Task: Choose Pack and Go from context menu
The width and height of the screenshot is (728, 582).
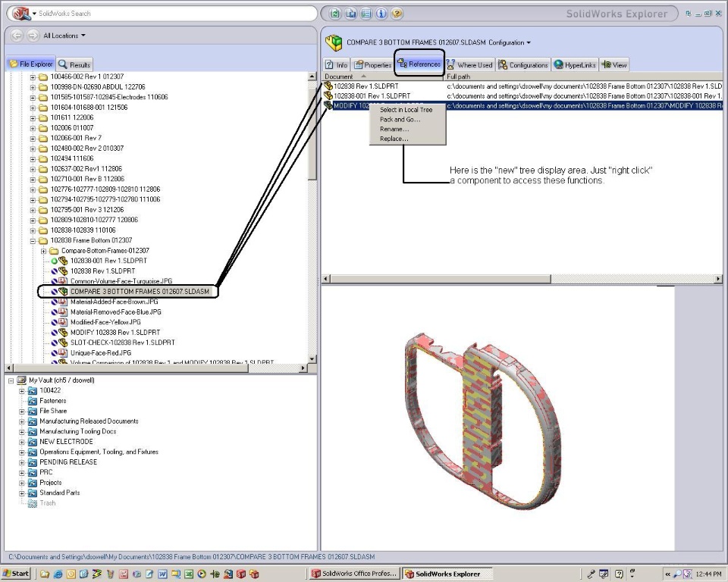Action: (x=400, y=119)
